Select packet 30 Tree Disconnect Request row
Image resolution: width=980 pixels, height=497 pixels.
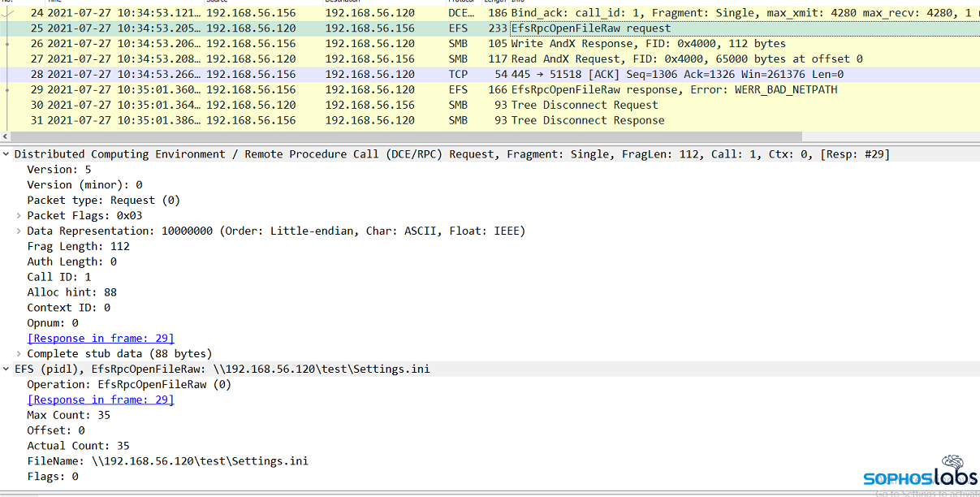click(490, 106)
